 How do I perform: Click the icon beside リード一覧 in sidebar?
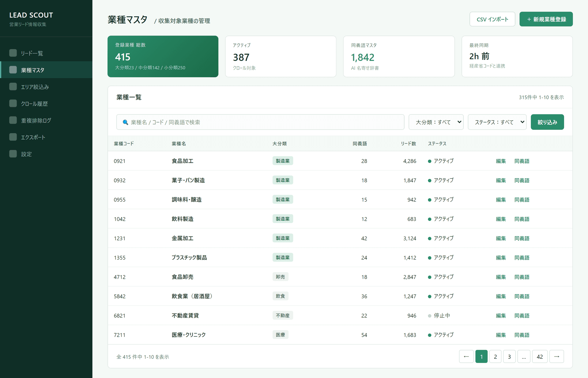(13, 53)
